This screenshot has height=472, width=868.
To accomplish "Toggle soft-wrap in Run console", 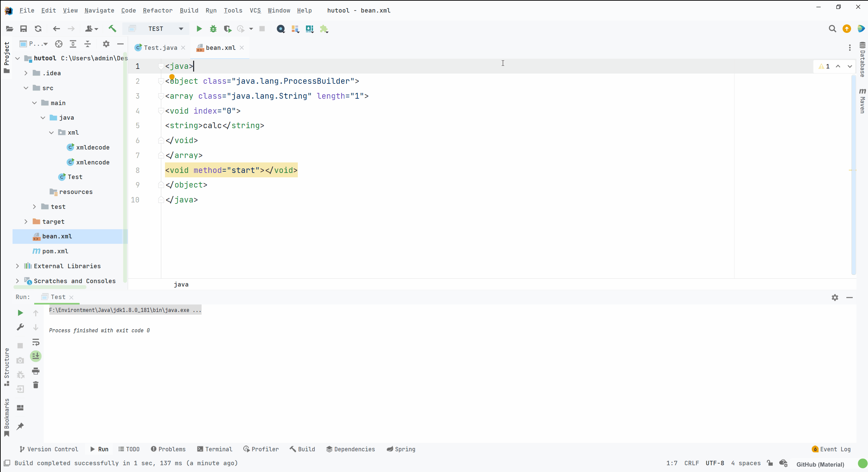I will coord(36,342).
